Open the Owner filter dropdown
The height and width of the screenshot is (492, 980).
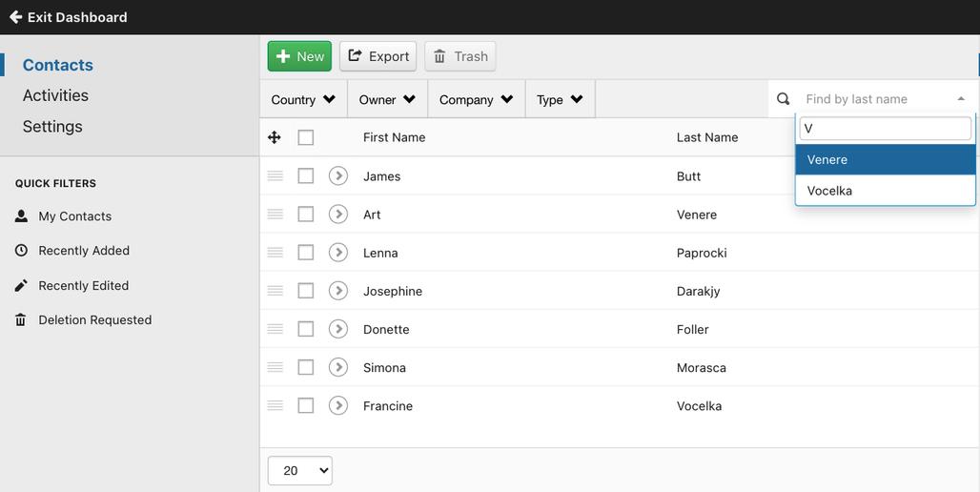coord(387,99)
